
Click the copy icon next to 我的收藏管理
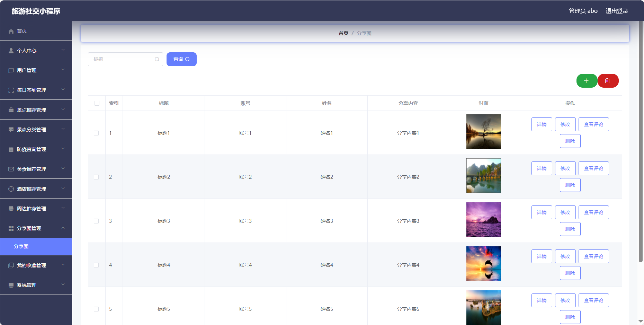coord(11,265)
